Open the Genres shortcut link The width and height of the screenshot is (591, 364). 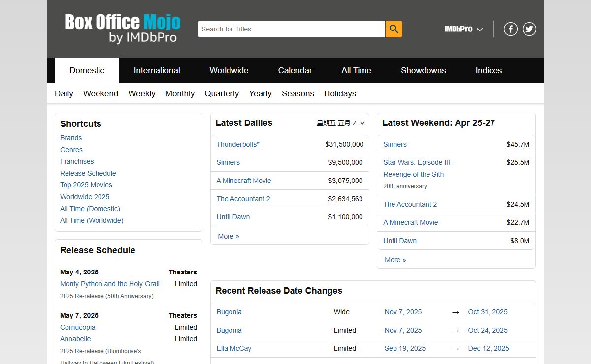71,150
